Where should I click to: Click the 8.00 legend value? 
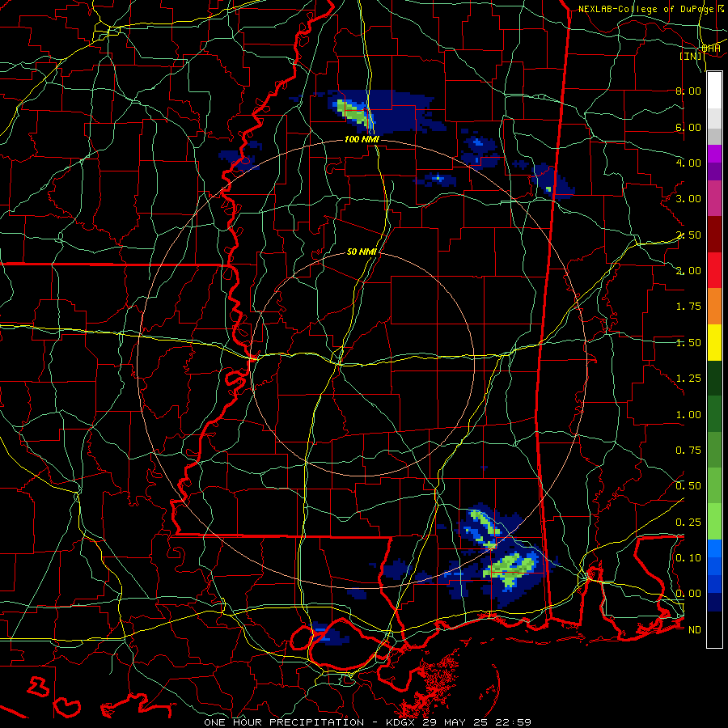point(688,91)
